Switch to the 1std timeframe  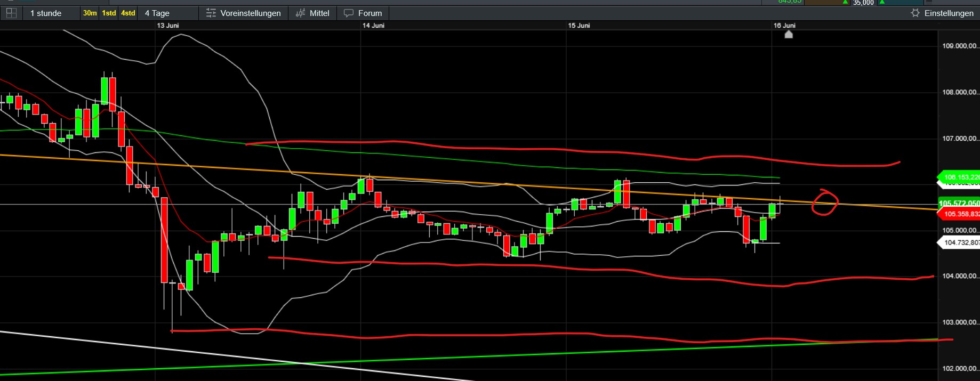(109, 13)
